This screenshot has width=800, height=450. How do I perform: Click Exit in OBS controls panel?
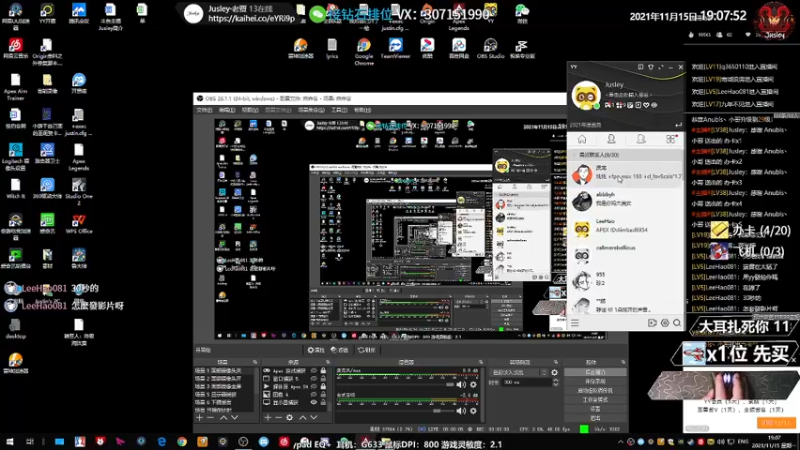595,418
